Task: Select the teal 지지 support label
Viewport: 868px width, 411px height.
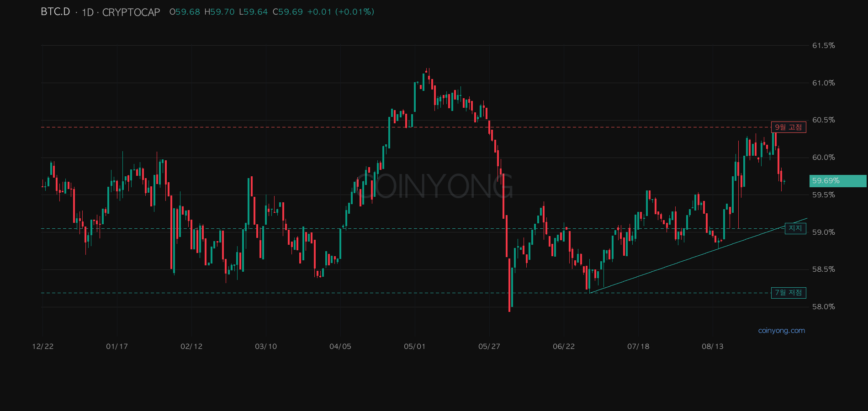Action: [x=795, y=228]
